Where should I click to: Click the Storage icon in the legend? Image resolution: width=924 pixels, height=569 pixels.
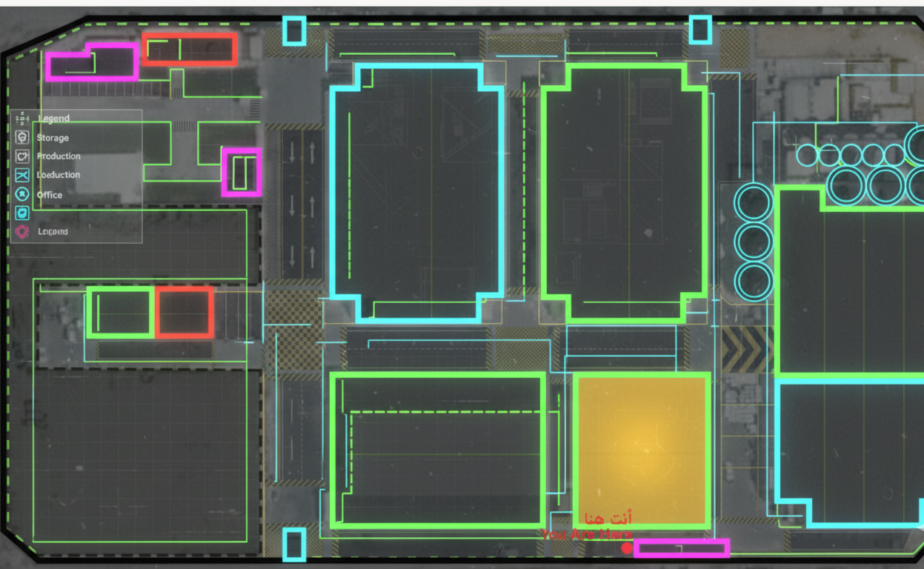(22, 138)
